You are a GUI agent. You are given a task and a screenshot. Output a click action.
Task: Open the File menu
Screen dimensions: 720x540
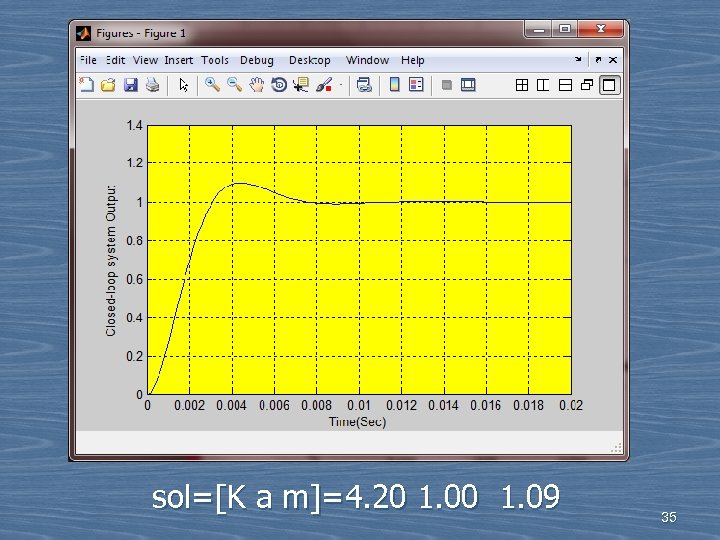pyautogui.click(x=88, y=60)
